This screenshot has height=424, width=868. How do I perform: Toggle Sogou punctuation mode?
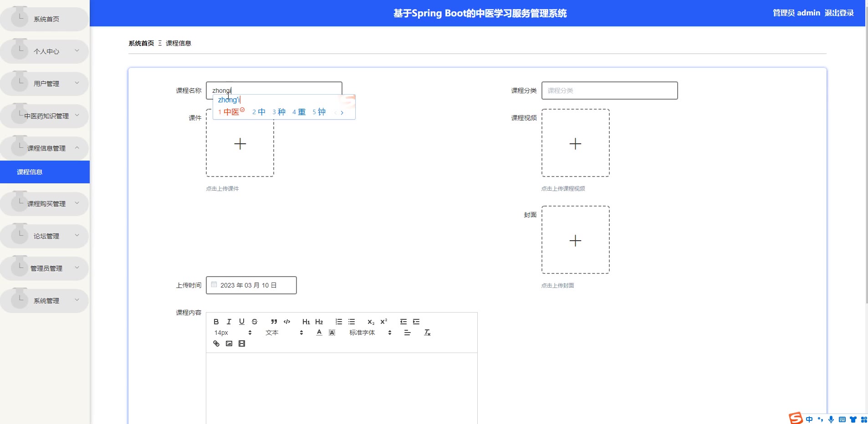[821, 419]
